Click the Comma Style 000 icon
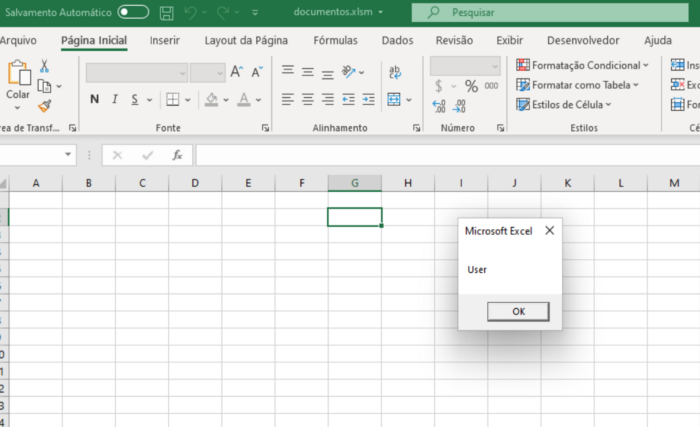This screenshot has height=427, width=700. click(491, 86)
